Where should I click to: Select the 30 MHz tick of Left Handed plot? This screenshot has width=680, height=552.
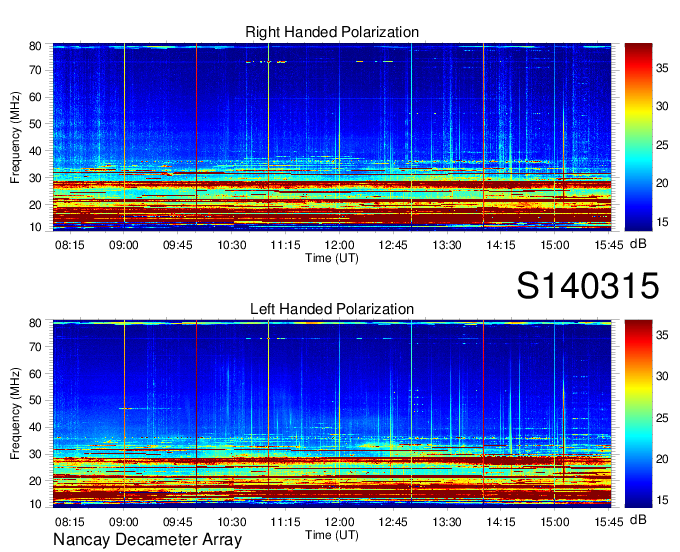point(35,454)
